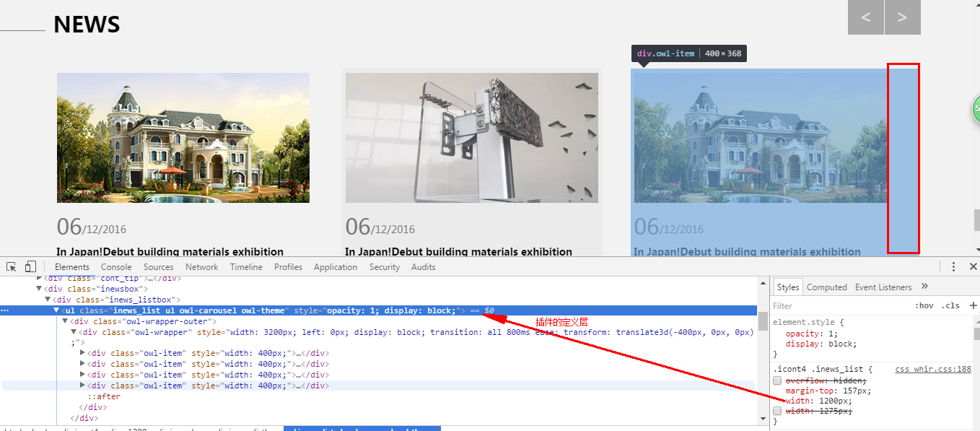Open the Timeline tab
The image size is (980, 431).
click(x=246, y=267)
